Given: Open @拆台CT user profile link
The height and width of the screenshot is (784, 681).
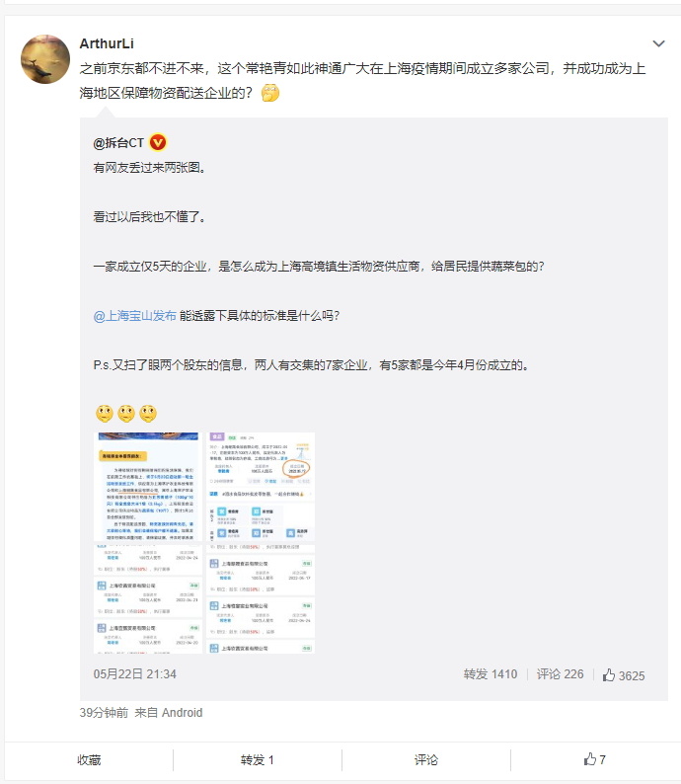Looking at the screenshot, I should coord(118,143).
